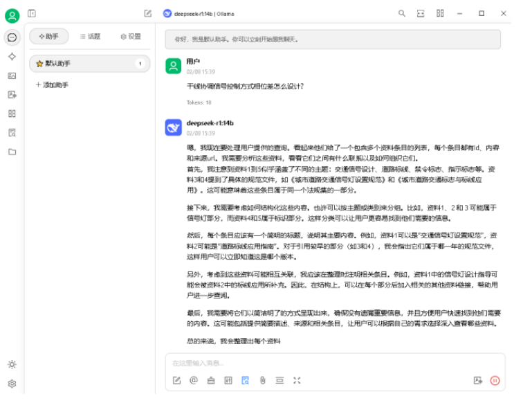Image resolution: width=532 pixels, height=412 pixels.
Task: Open the mini apps grid icon in sidebar
Action: [x=12, y=114]
